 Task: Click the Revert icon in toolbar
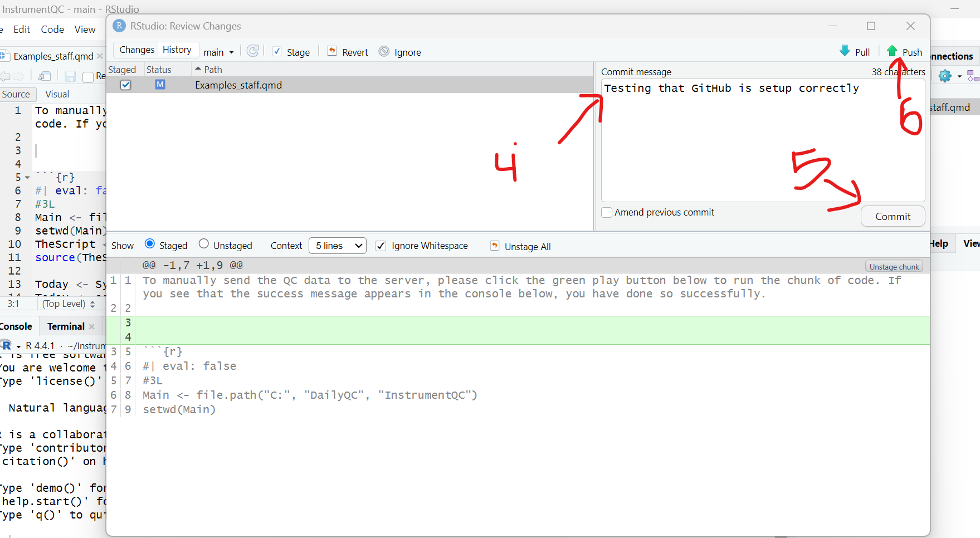pos(332,51)
